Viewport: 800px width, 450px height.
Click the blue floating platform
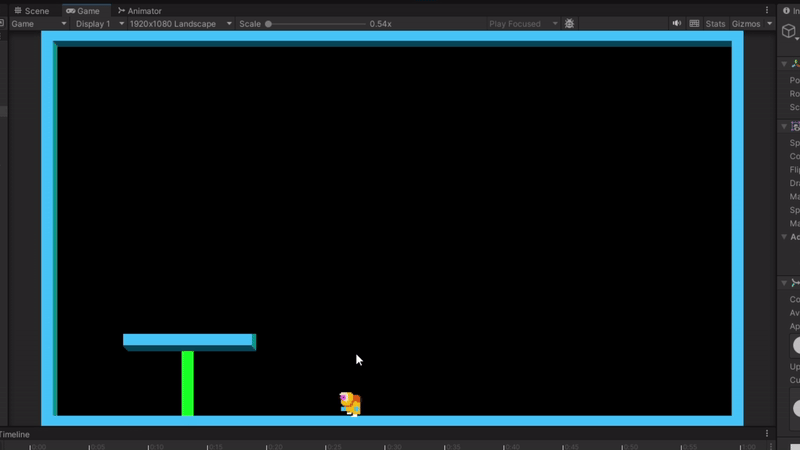tap(189, 342)
